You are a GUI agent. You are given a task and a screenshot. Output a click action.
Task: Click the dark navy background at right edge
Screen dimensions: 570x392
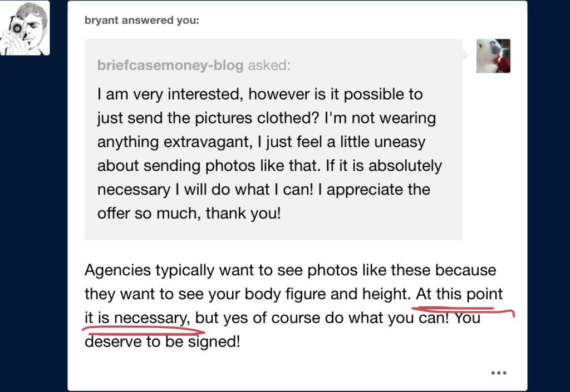click(549, 196)
